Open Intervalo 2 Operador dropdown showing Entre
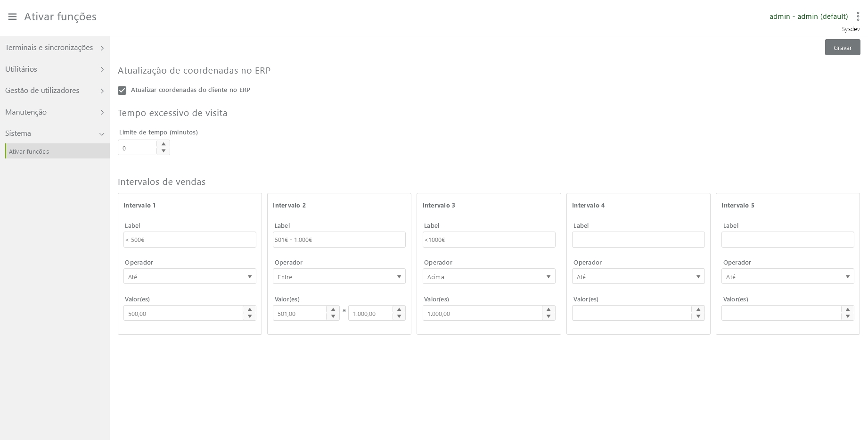The height and width of the screenshot is (440, 868). (339, 276)
